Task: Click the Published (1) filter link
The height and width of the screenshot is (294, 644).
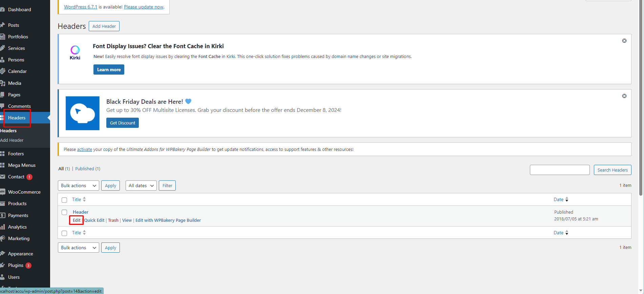Action: pyautogui.click(x=88, y=169)
